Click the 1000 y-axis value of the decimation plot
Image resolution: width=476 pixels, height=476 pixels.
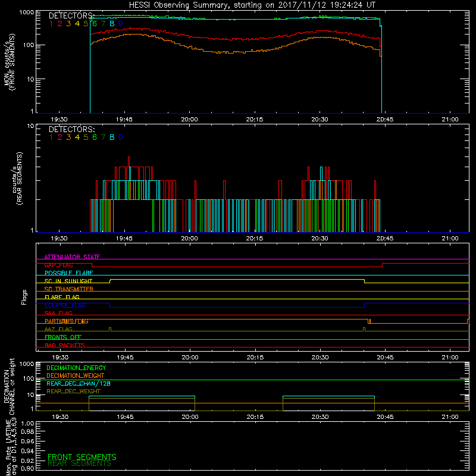(x=27, y=364)
